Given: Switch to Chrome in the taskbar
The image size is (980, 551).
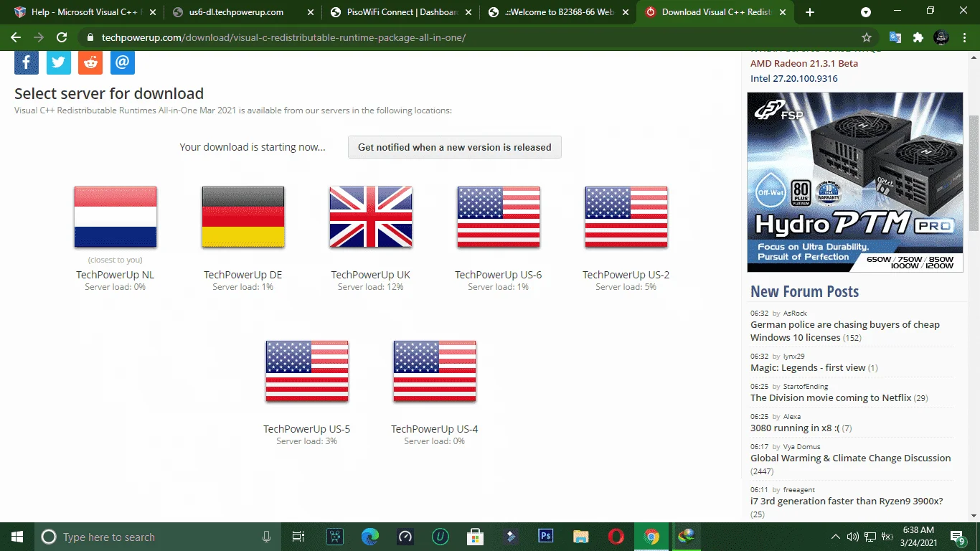Looking at the screenshot, I should 651,537.
